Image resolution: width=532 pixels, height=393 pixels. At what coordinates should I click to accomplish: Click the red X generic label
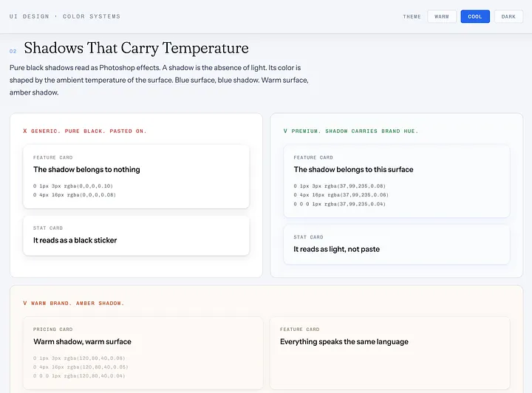84,131
